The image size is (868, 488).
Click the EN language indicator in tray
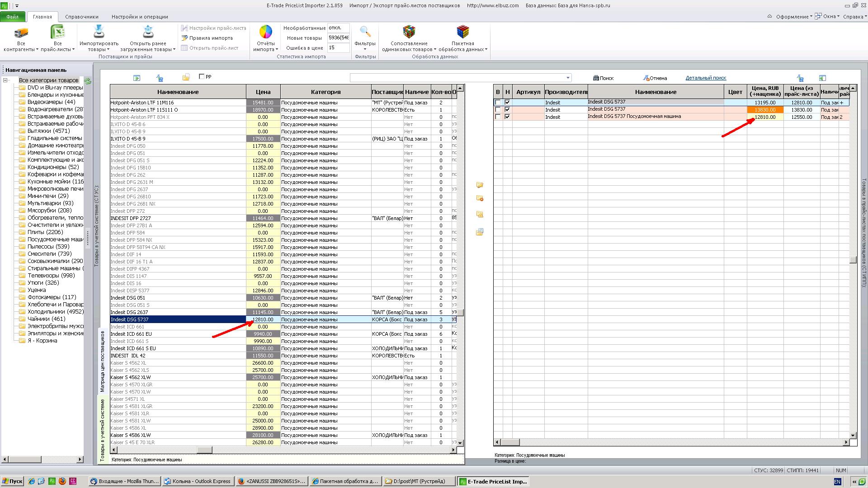tap(837, 482)
